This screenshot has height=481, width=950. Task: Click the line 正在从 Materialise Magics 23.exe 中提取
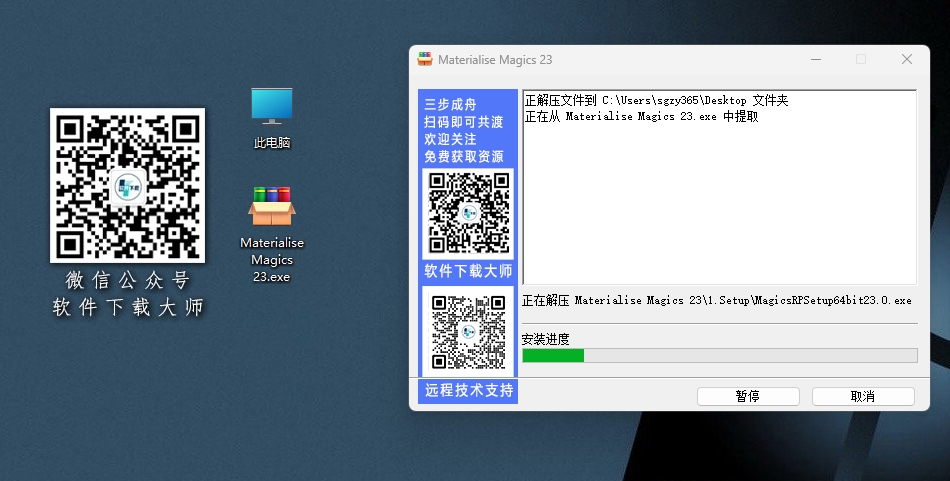click(x=642, y=116)
